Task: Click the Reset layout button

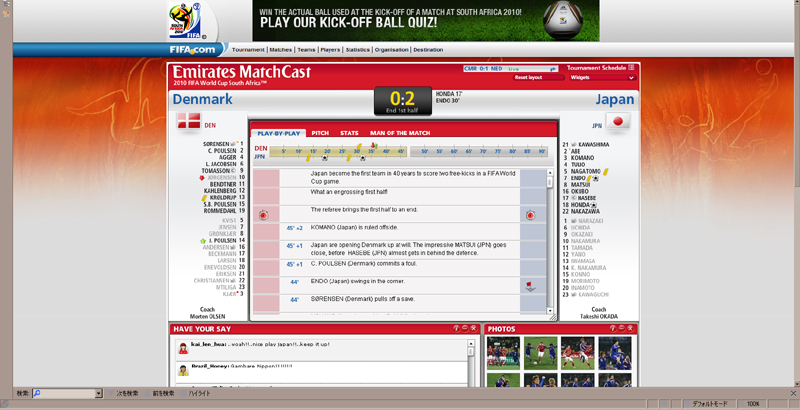Action: coord(538,78)
